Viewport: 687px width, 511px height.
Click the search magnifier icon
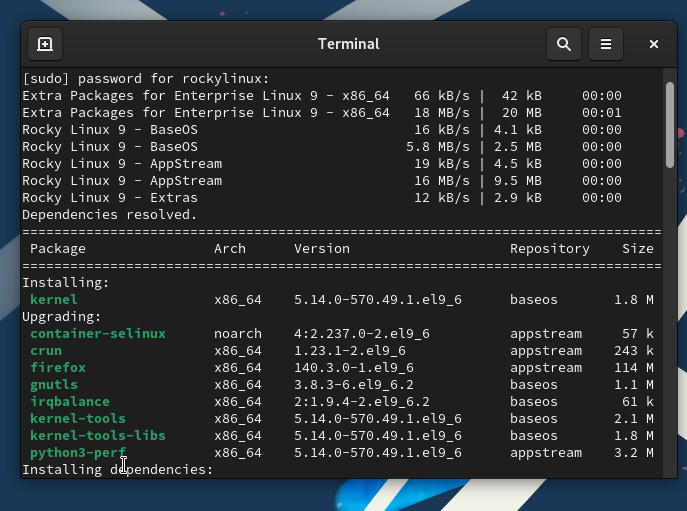(564, 44)
